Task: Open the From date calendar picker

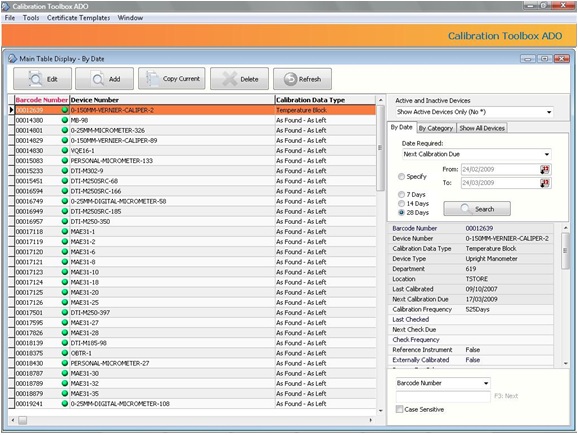Action: coord(545,170)
